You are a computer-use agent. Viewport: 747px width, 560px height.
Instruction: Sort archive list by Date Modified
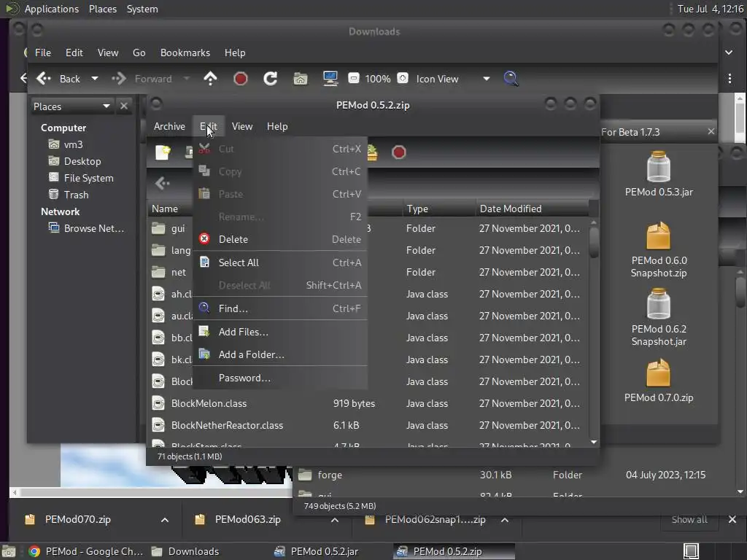coord(532,209)
